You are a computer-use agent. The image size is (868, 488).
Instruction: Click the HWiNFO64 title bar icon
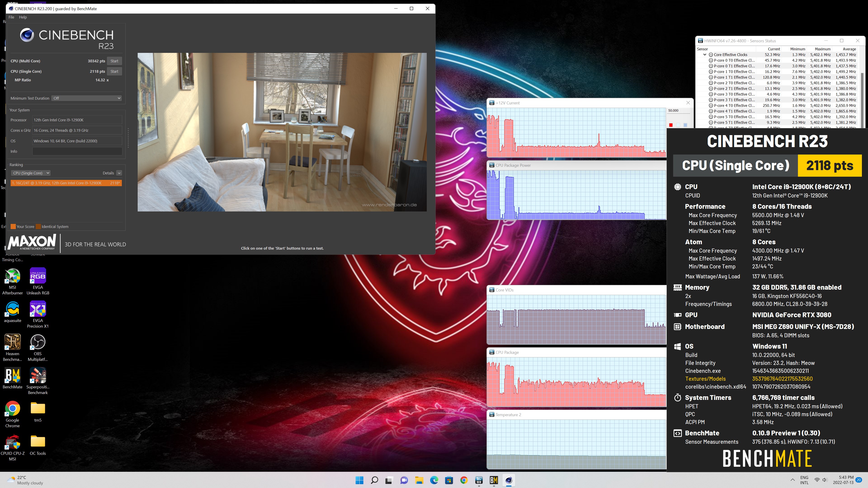[701, 41]
